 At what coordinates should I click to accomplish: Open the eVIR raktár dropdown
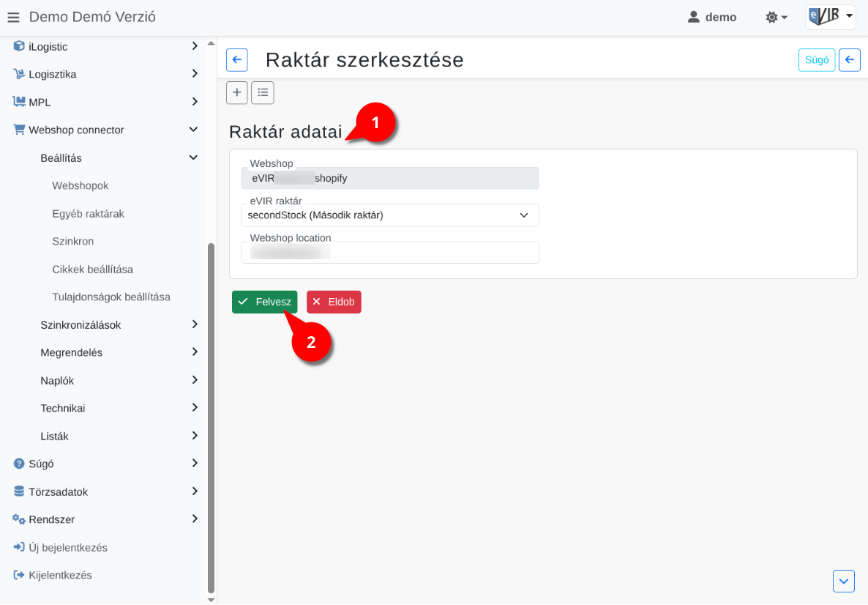[390, 215]
